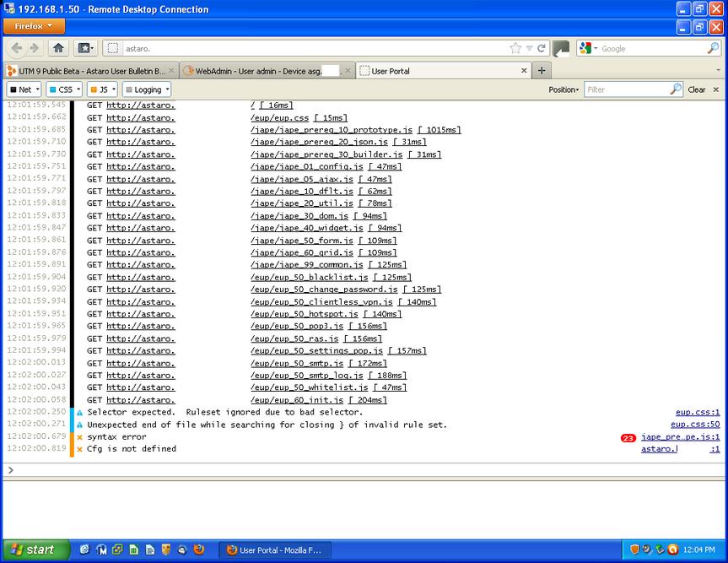Toggle CSS message logging button
This screenshot has width=728, height=563.
(61, 89)
